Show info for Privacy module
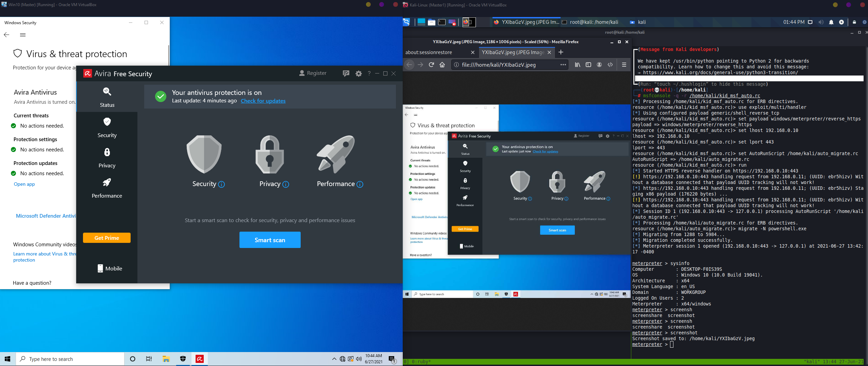This screenshot has width=868, height=366. pos(286,184)
